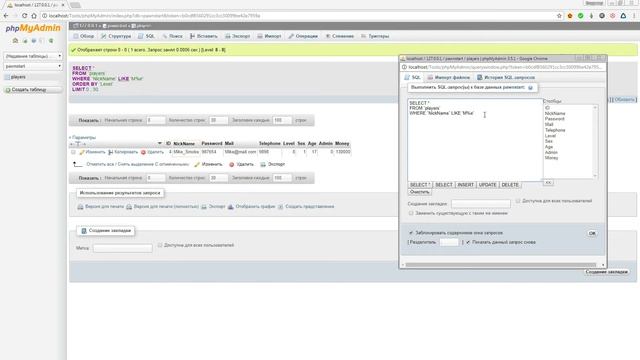Click 'Экспорт' for selected rows below table
Image resolution: width=640 pixels, height=360 pixels.
[x=272, y=164]
